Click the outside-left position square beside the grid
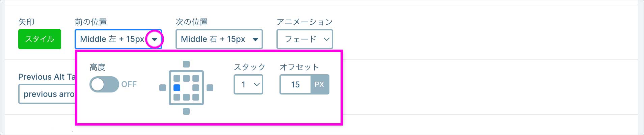This screenshot has height=135, width=644. (162, 88)
